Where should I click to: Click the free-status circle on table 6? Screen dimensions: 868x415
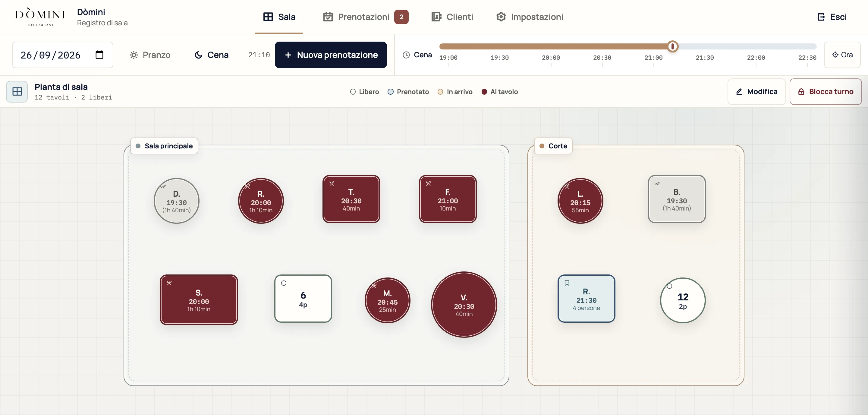[284, 283]
